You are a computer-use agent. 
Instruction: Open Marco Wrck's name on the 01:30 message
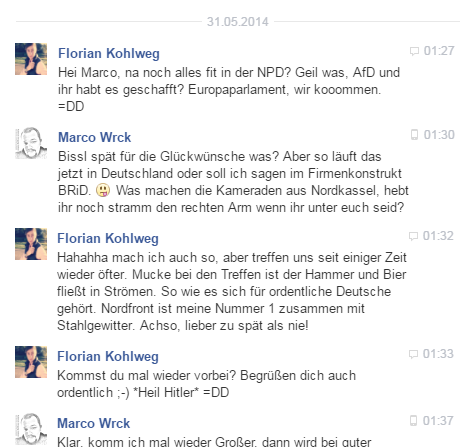95,137
